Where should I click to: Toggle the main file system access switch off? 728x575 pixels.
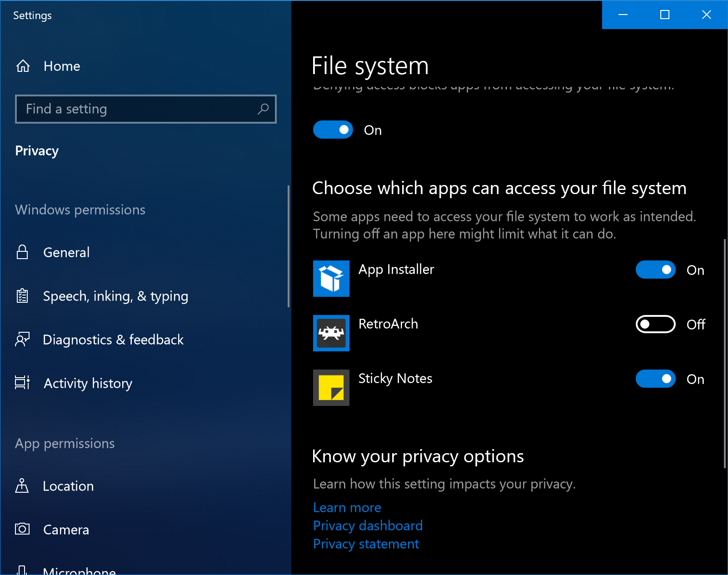point(333,130)
